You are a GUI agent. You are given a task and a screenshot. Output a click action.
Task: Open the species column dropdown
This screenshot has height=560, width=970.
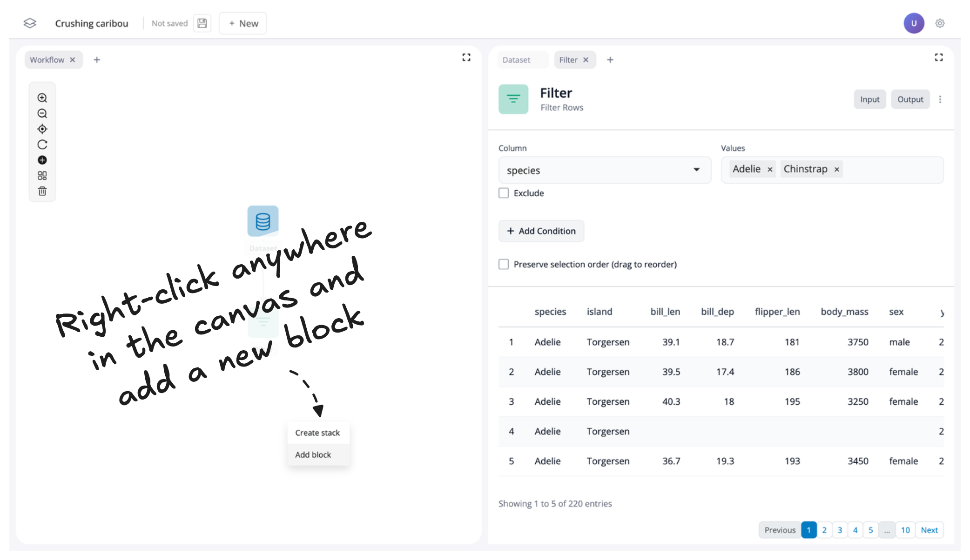click(604, 170)
